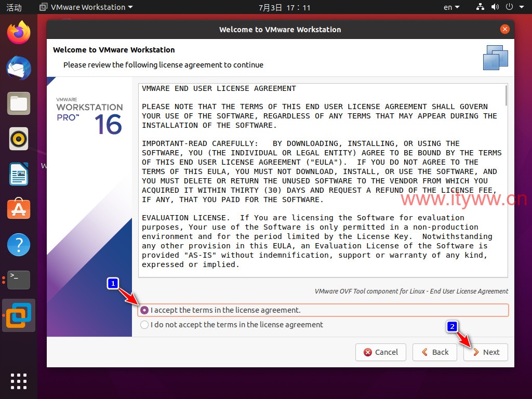Image resolution: width=532 pixels, height=399 pixels.
Task: Click the EVALUATION LICENSE paragraph text
Action: coord(317,241)
